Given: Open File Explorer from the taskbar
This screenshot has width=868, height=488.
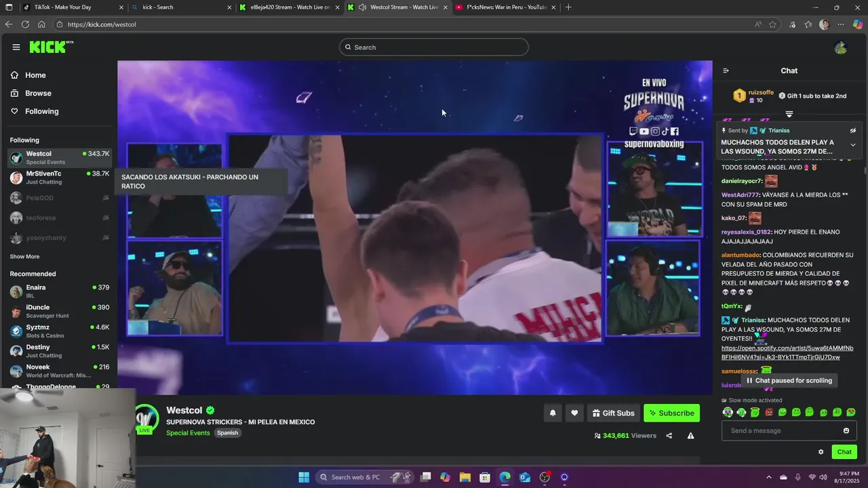Looking at the screenshot, I should (465, 477).
